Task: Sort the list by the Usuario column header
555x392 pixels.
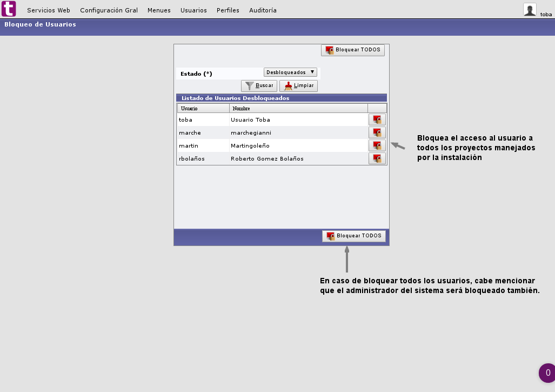Action: tap(189, 108)
